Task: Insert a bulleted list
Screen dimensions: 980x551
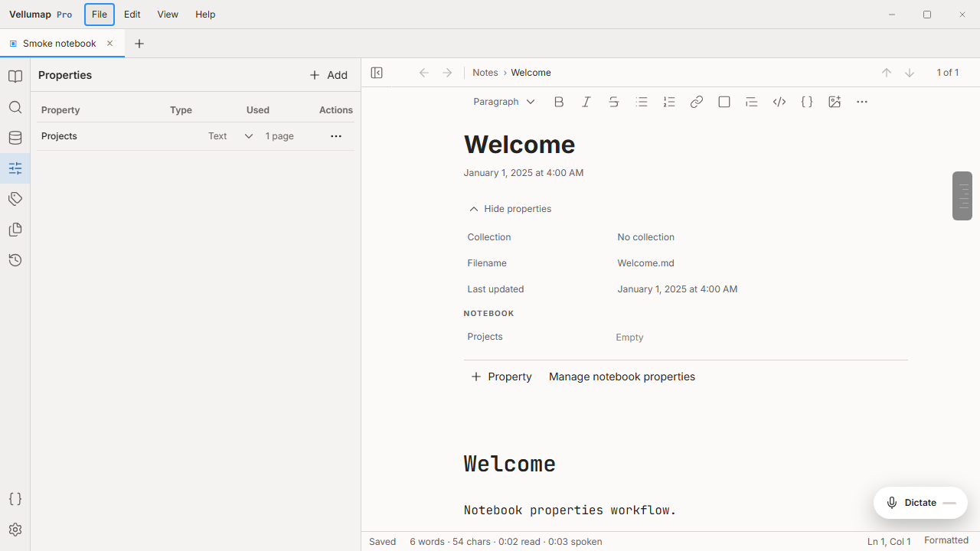Action: [642, 102]
